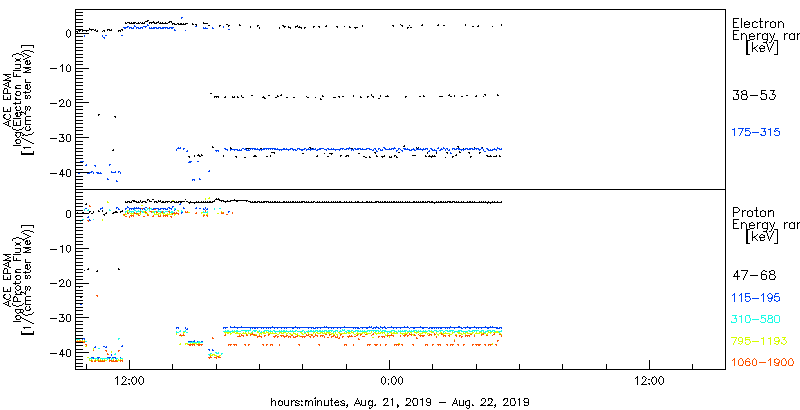
Task: Click the -40 tick label on electron plot
Action: (63, 172)
